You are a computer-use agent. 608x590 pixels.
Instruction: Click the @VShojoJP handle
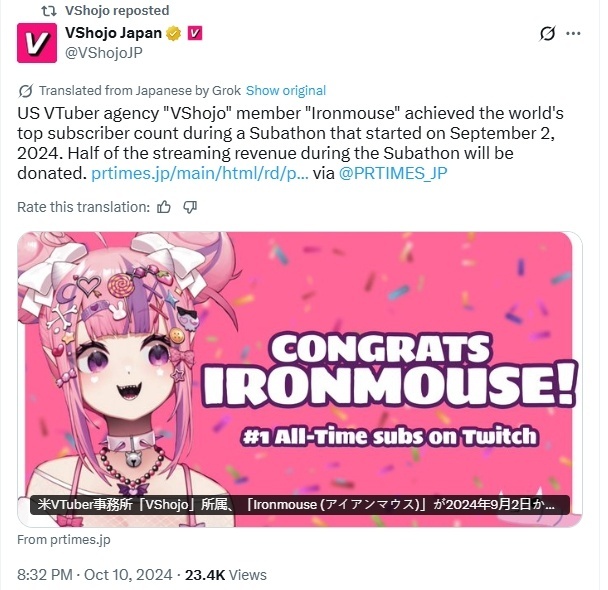[104, 53]
